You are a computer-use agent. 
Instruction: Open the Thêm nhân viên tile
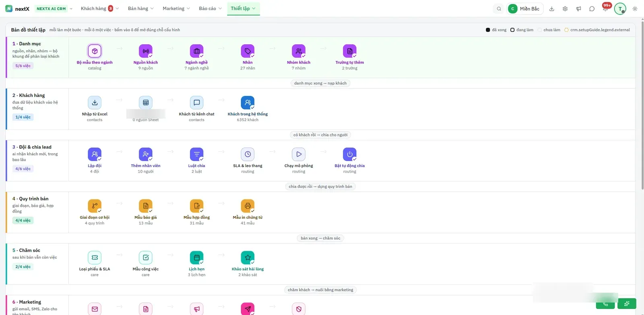[x=146, y=160]
